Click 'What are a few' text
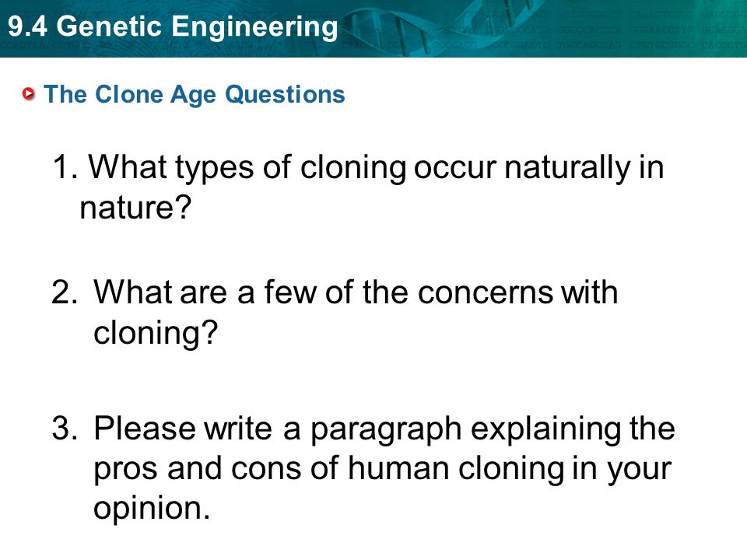The height and width of the screenshot is (560, 747). 205,292
